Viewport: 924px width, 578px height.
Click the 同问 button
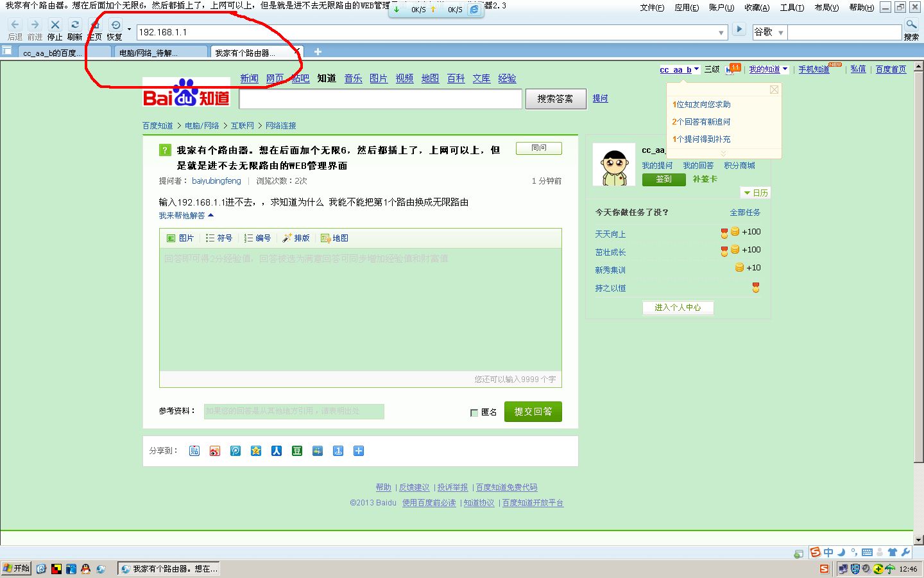tap(539, 148)
